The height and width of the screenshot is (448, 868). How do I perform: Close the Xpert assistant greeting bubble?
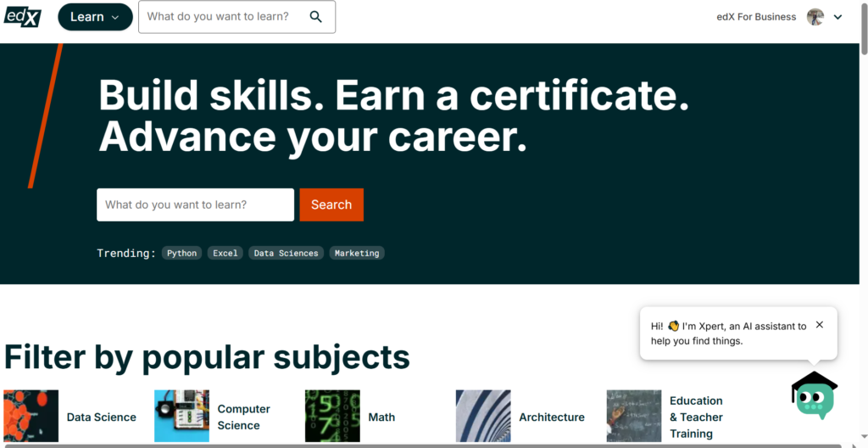(820, 325)
